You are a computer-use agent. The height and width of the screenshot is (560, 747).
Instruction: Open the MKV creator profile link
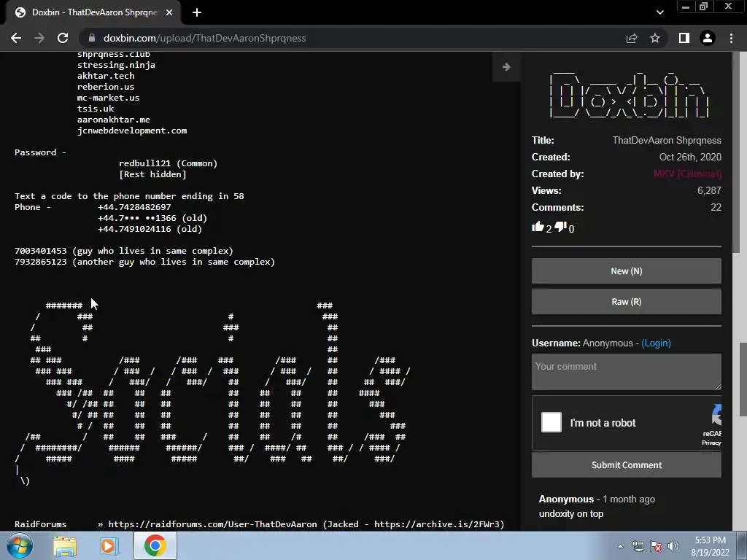coord(687,174)
